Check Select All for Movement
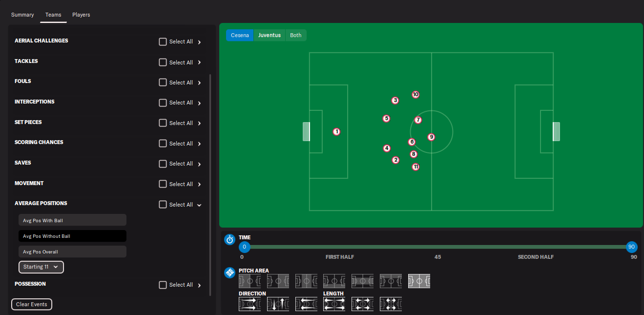 163,184
